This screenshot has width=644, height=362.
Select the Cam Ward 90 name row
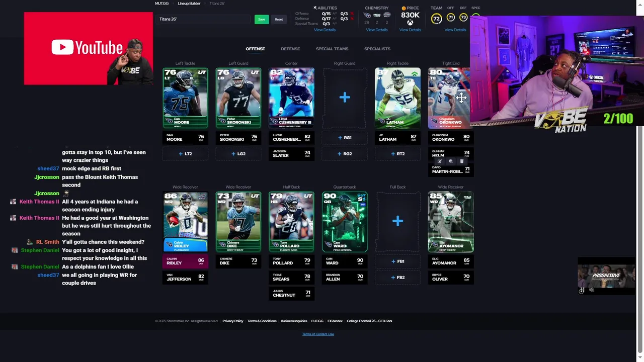(345, 261)
